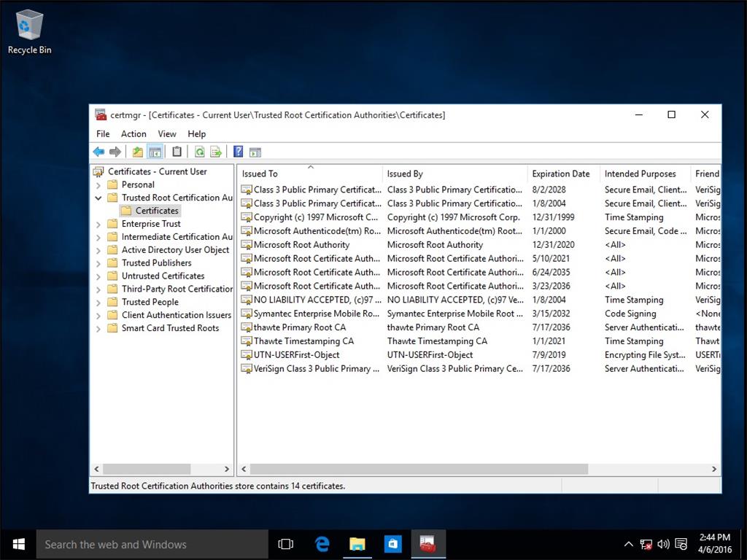Open File Explorer from the taskbar
Image resolution: width=747 pixels, height=560 pixels.
pyautogui.click(x=357, y=544)
